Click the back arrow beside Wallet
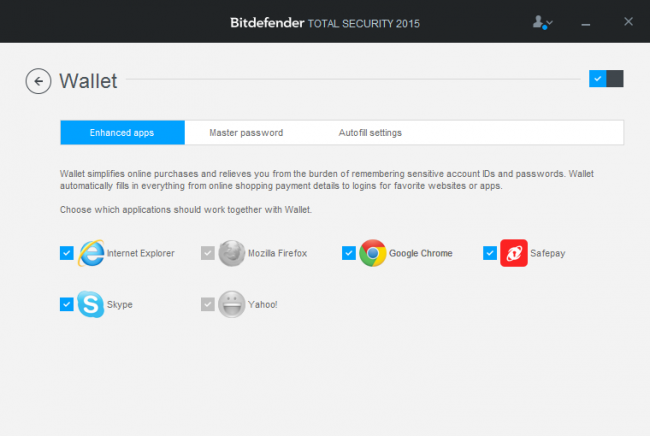Viewport: 650px width, 436px height. pyautogui.click(x=38, y=81)
